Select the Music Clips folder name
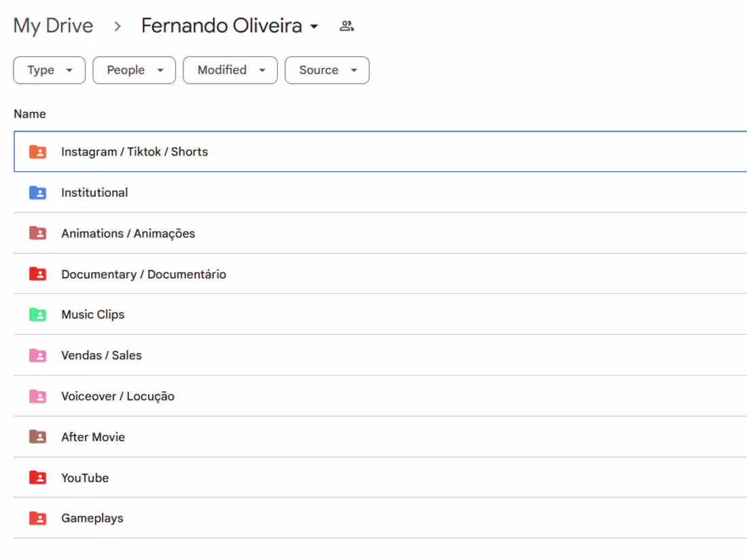The width and height of the screenshot is (747, 560). click(93, 315)
